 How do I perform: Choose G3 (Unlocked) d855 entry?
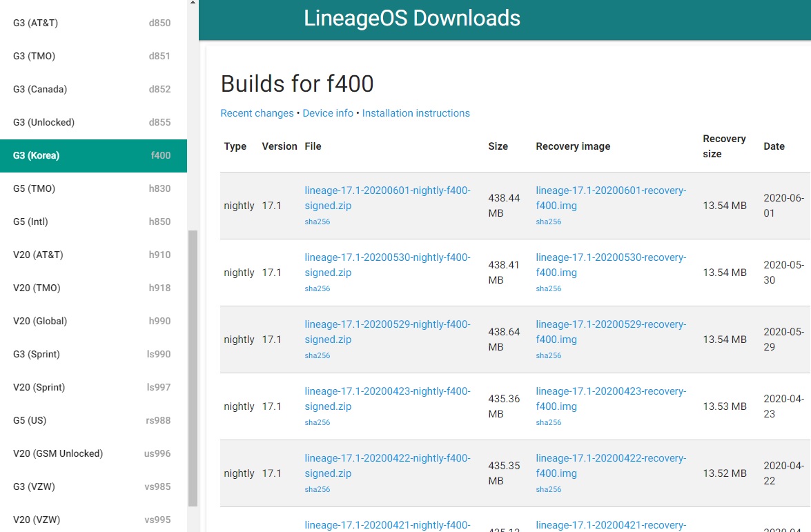93,122
